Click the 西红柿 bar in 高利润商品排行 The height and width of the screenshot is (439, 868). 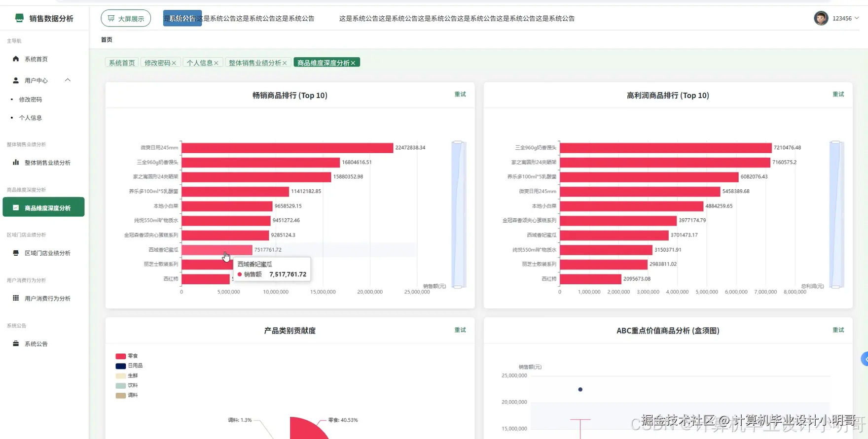[x=590, y=279]
